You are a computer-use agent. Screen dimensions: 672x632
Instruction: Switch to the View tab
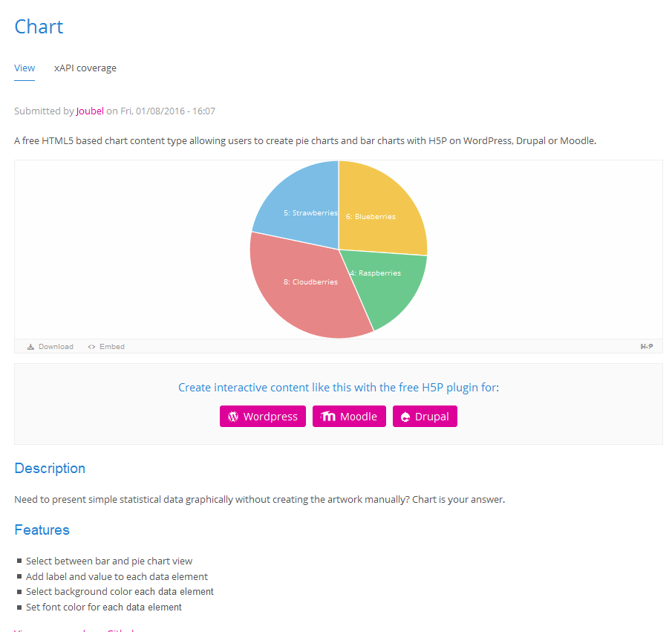(x=25, y=68)
